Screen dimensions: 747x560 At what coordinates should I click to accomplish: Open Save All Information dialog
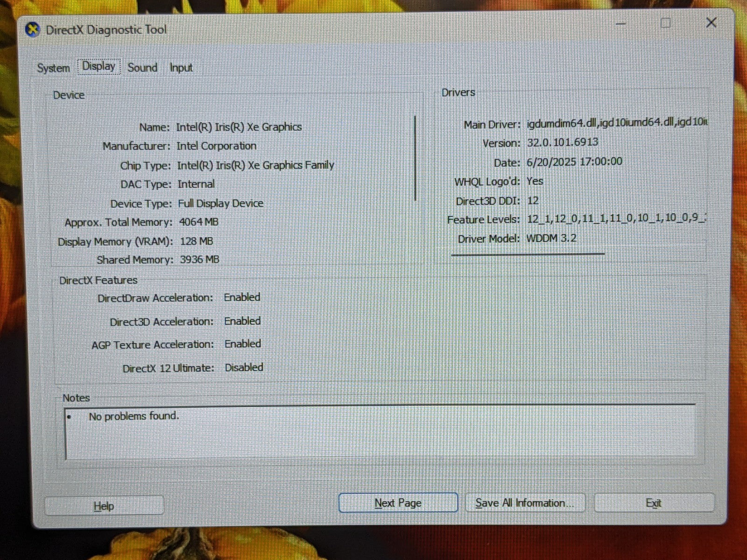[x=525, y=503]
